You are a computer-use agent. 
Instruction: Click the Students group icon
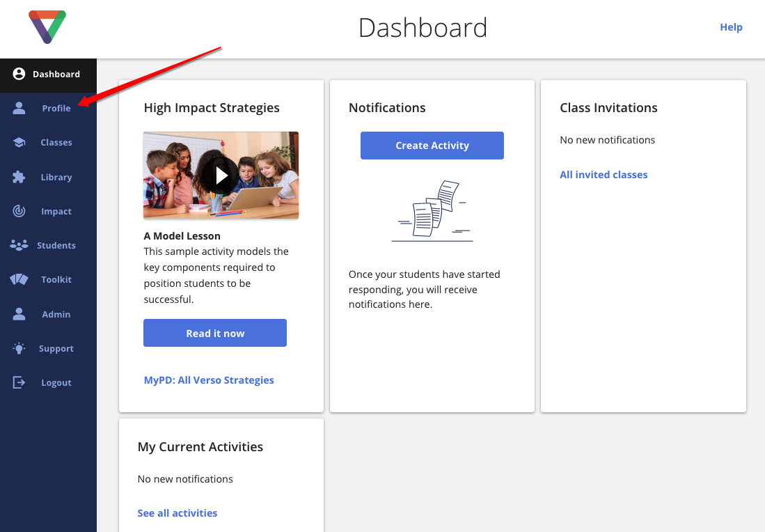pyautogui.click(x=19, y=245)
